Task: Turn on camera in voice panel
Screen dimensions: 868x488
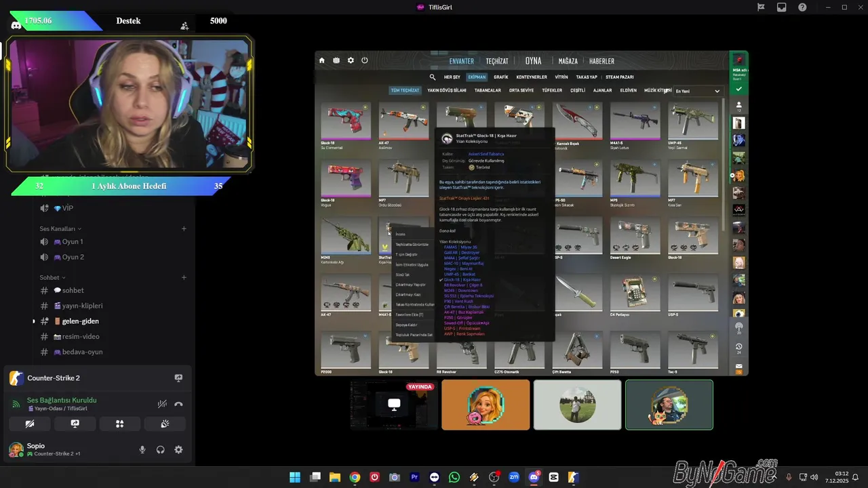Action: pyautogui.click(x=30, y=424)
